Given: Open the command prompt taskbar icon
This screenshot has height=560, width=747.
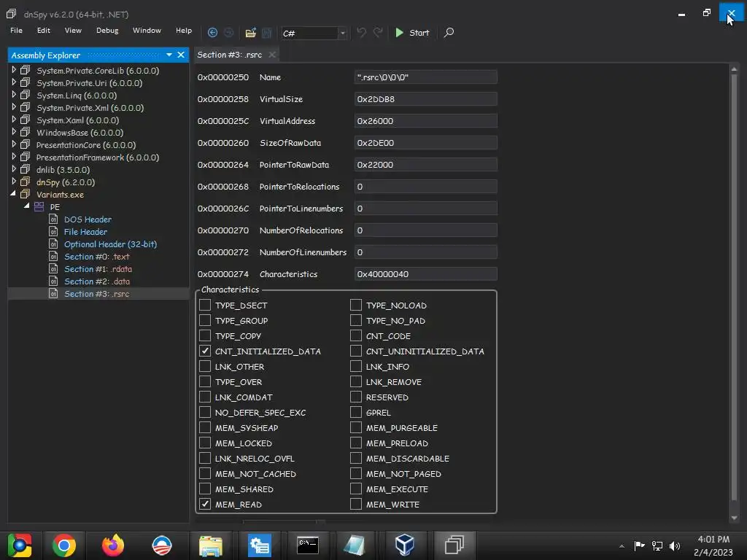Looking at the screenshot, I should pyautogui.click(x=308, y=545).
